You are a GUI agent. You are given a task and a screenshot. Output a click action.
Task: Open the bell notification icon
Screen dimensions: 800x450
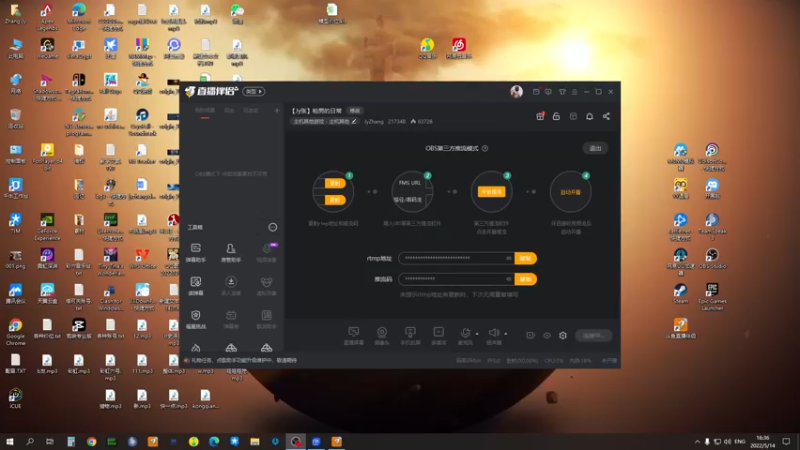tap(589, 116)
